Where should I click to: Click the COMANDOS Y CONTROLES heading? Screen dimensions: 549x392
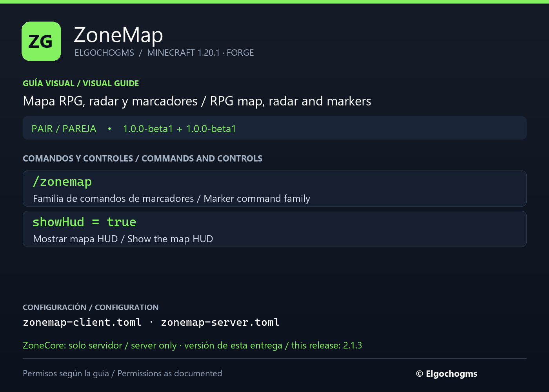tap(142, 158)
